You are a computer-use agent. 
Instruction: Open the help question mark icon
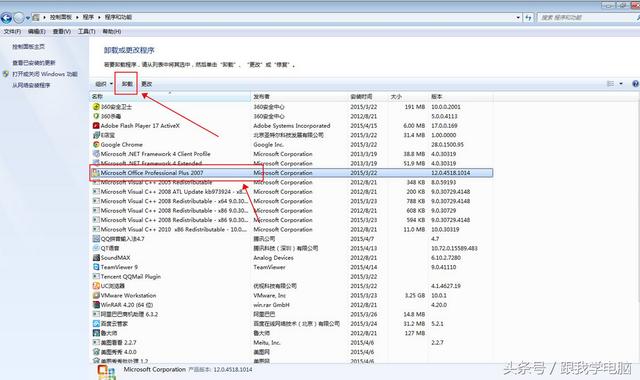click(636, 84)
